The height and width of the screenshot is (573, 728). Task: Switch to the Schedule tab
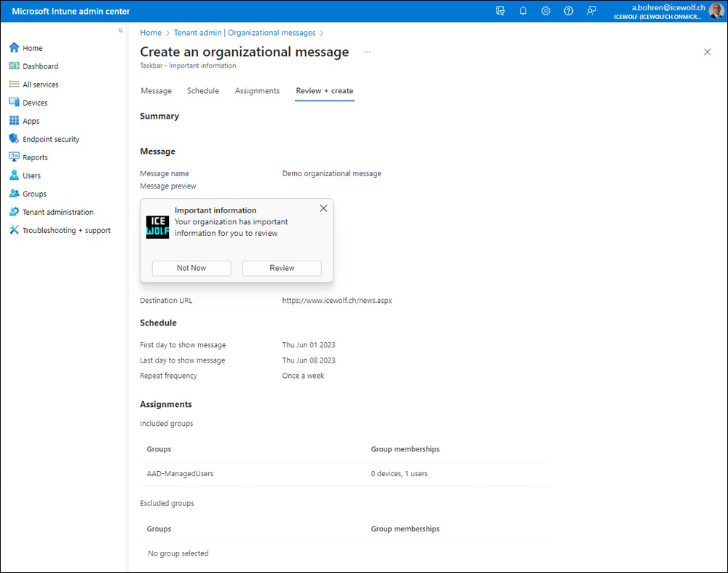[203, 91]
